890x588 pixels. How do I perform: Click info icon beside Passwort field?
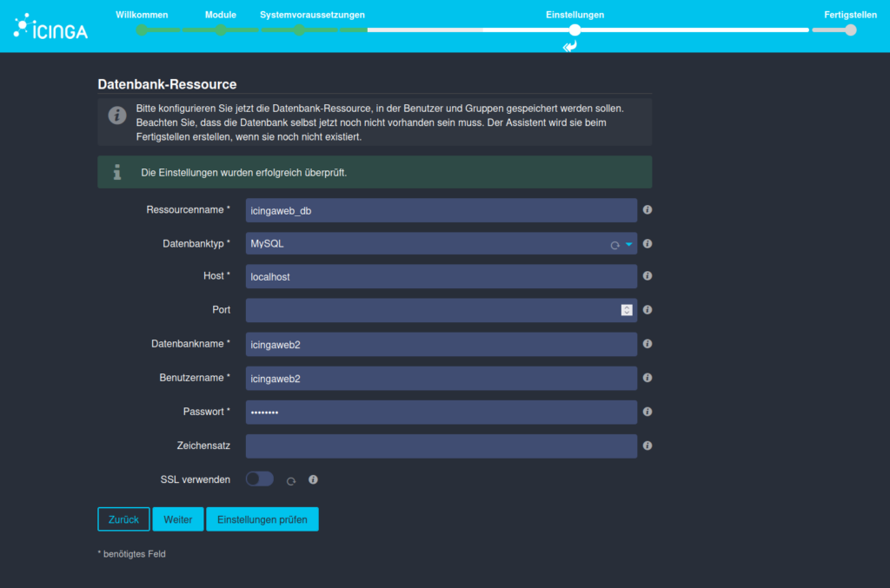pyautogui.click(x=648, y=412)
